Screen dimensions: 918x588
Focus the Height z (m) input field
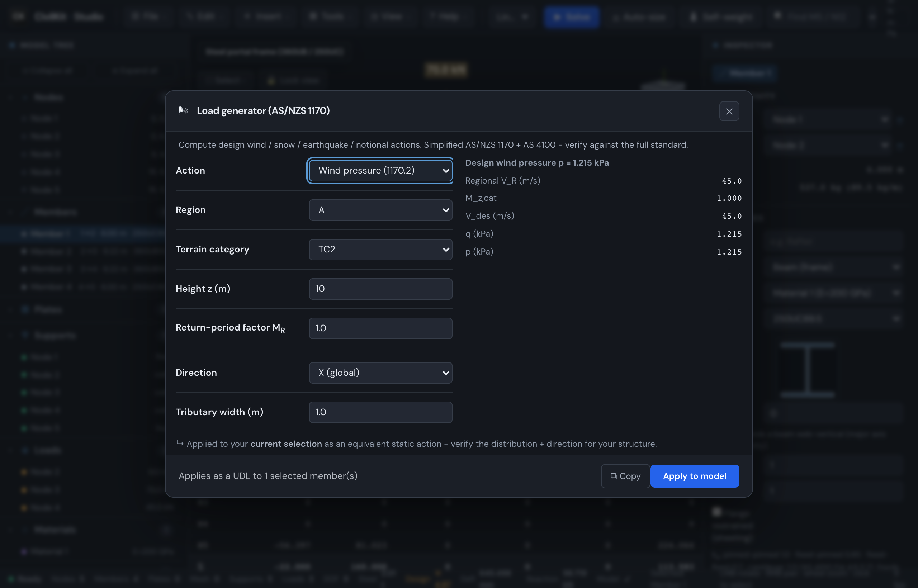[380, 289]
